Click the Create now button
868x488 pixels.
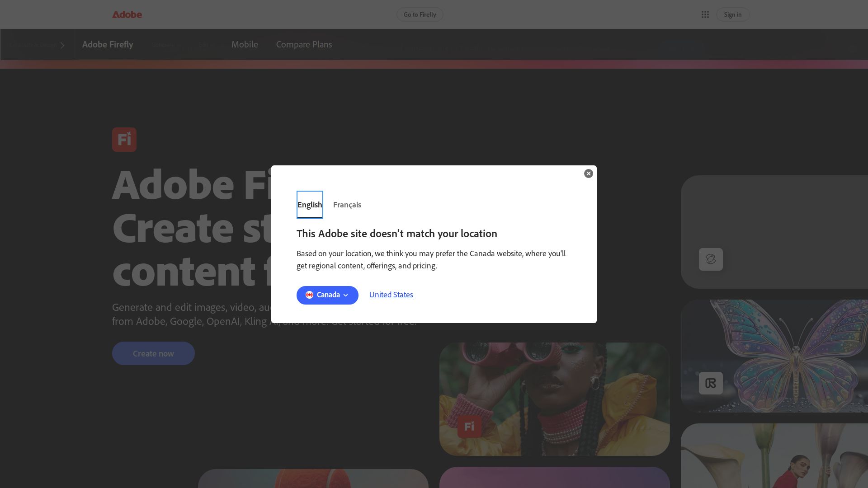coord(153,353)
